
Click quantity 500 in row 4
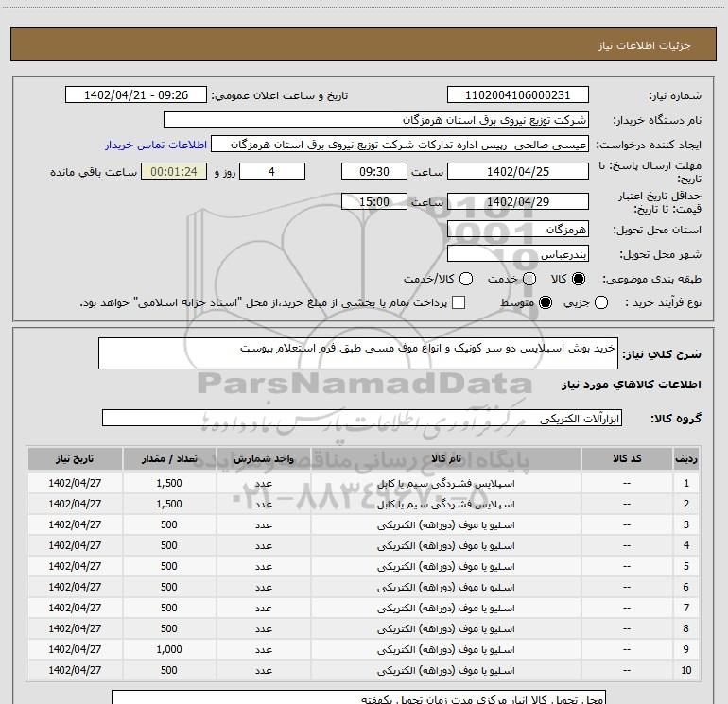pos(169,546)
